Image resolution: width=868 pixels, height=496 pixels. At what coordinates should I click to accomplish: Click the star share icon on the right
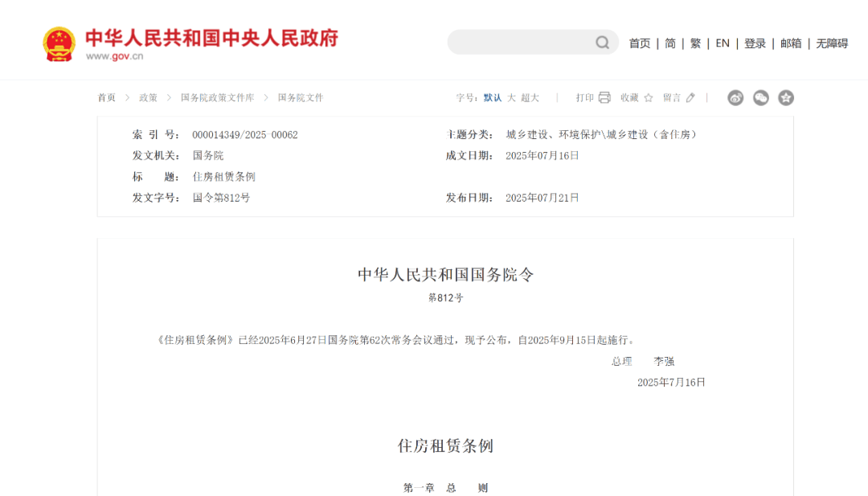pyautogui.click(x=785, y=97)
